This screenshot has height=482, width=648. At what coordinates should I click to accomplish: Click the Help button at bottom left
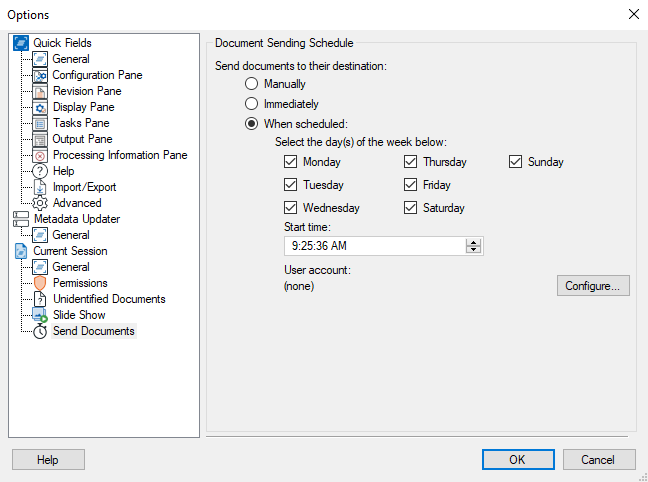(x=48, y=460)
